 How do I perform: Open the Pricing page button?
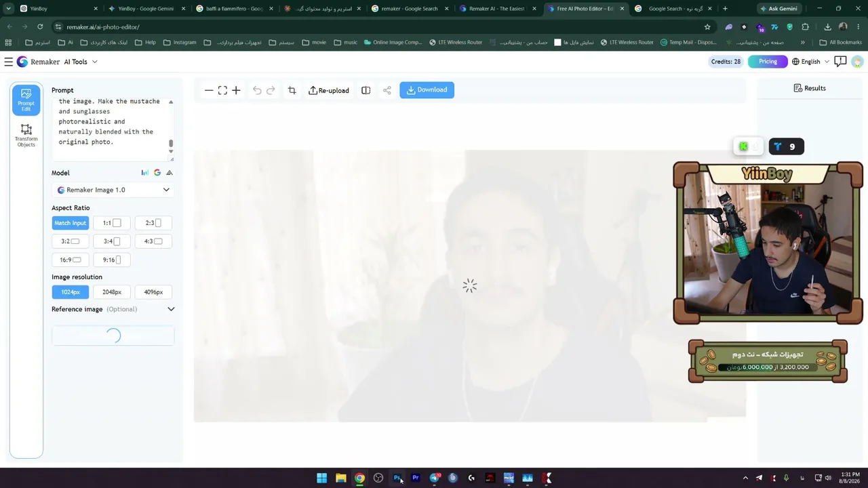(768, 62)
